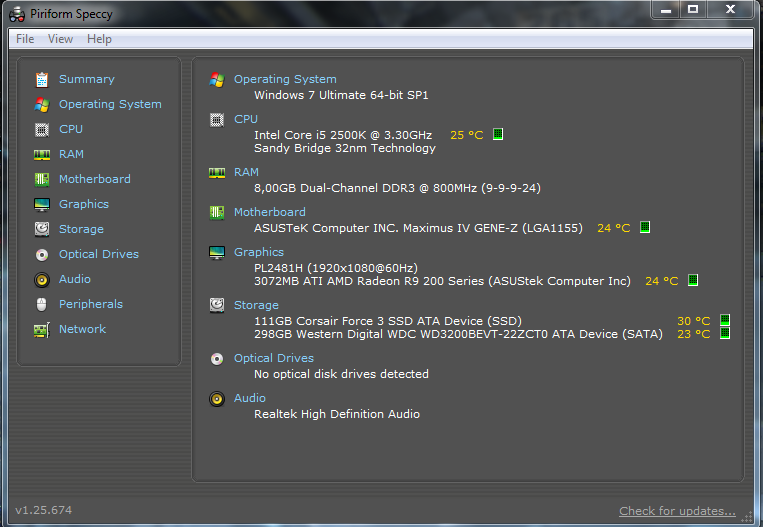Click the Sandy Bridge 32nm Technology text
The image size is (763, 527).
point(345,148)
